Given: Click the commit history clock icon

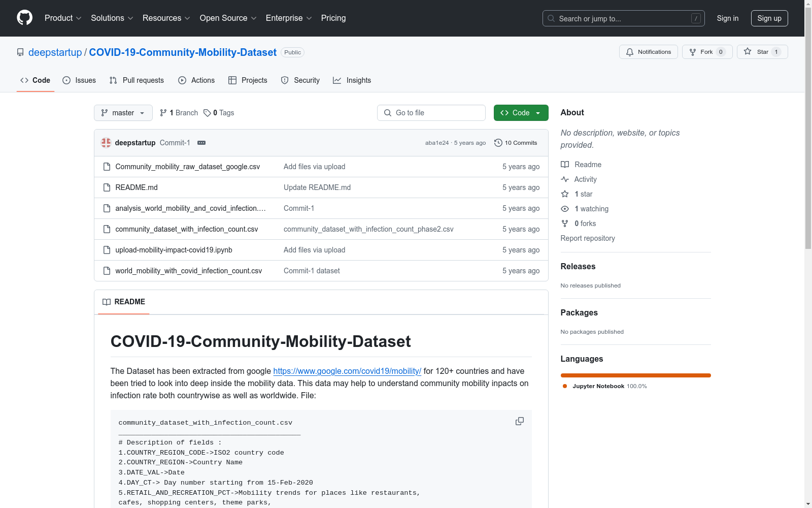Looking at the screenshot, I should 498,143.
